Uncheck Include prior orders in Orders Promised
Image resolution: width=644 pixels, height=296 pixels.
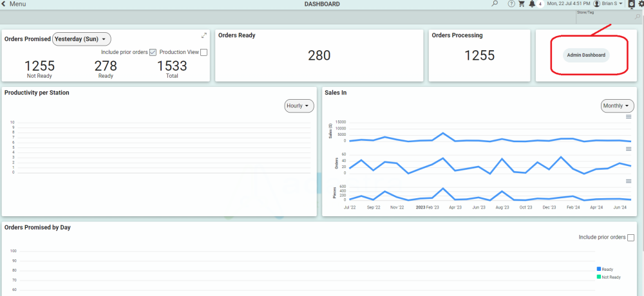[x=153, y=52]
